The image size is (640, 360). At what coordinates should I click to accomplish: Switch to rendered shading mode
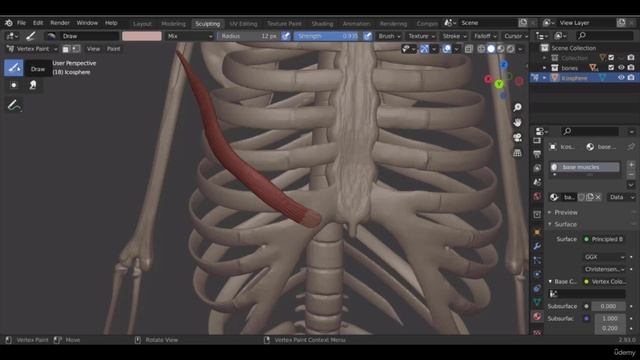click(x=511, y=49)
